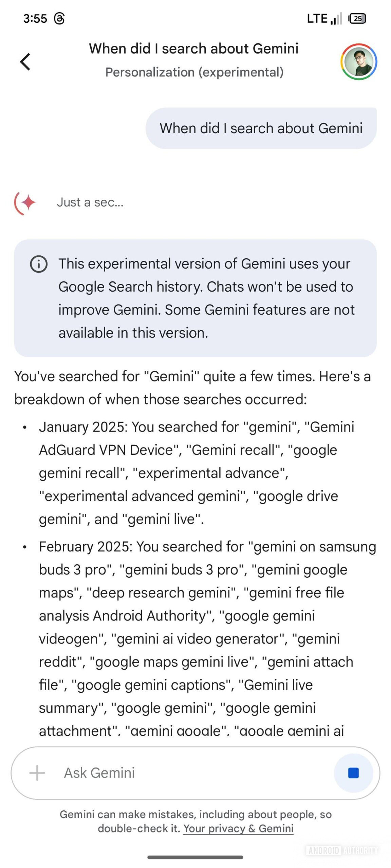Viewport: 391px width, 868px height.
Task: Tap the status bar clock time
Action: click(x=35, y=19)
